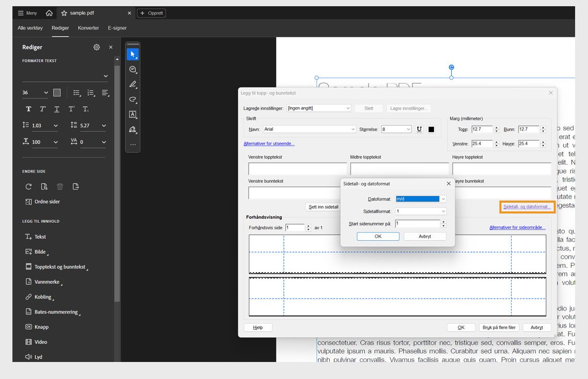The width and height of the screenshot is (588, 379).
Task: Enable italic text formatting
Action: point(42,109)
